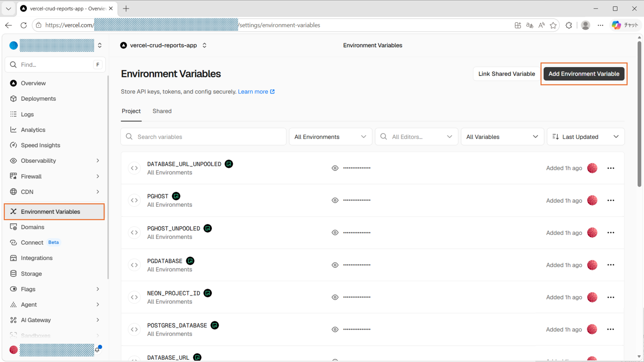Click the NEON_PROJECT_ID variable name

[x=174, y=293]
